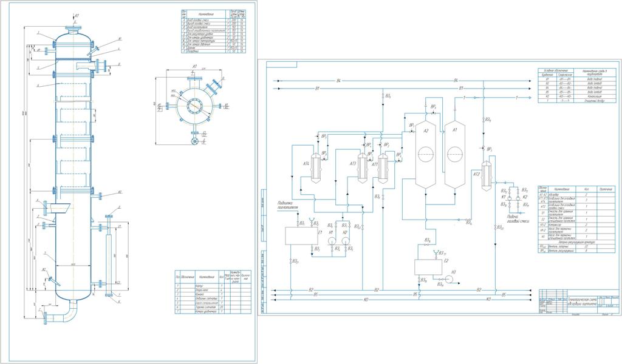Click the "Е1" tank label

[320, 233]
